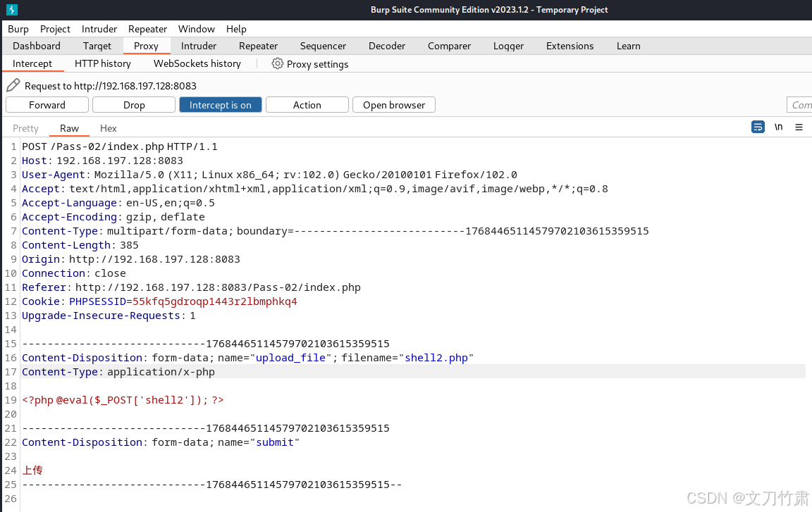
Task: Click the closing boundary line ending with --
Action: pos(212,485)
